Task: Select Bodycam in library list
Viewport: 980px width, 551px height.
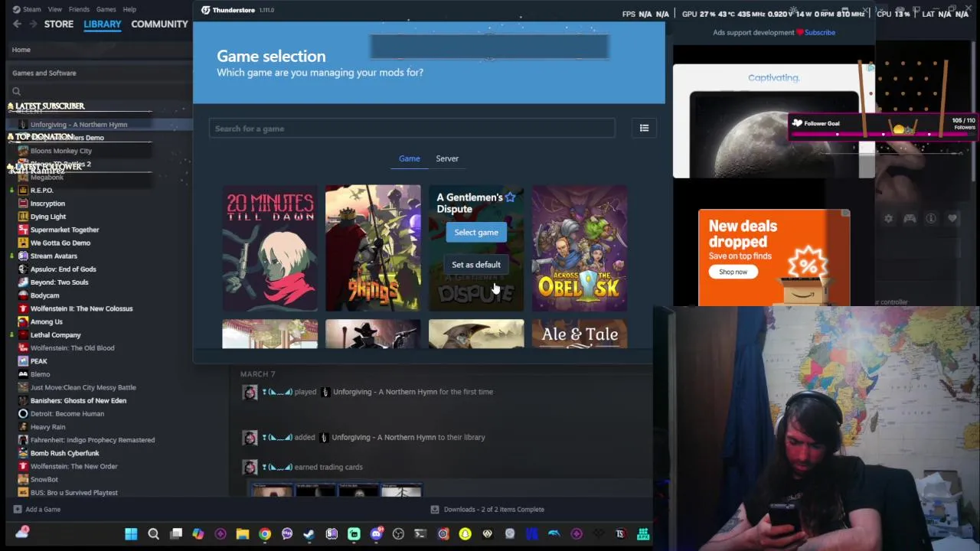Action: click(x=44, y=295)
